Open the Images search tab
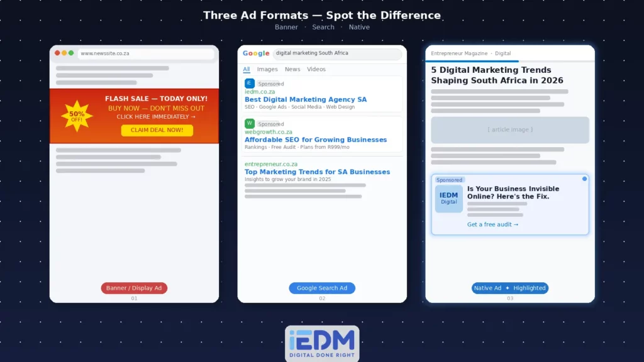The width and height of the screenshot is (644, 362). pos(267,69)
